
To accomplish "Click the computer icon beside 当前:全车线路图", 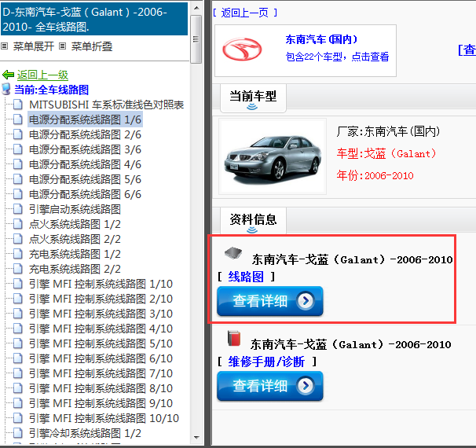I will [x=6, y=90].
